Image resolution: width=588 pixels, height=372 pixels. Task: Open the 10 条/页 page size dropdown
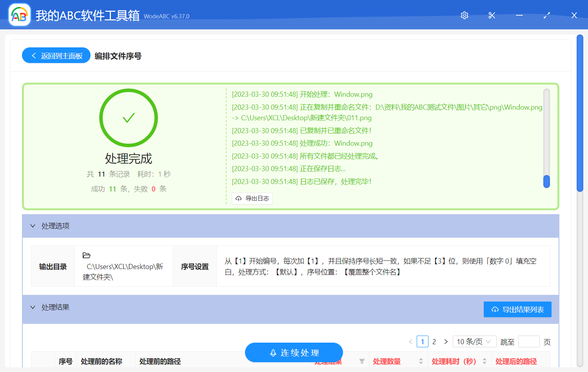(x=474, y=341)
